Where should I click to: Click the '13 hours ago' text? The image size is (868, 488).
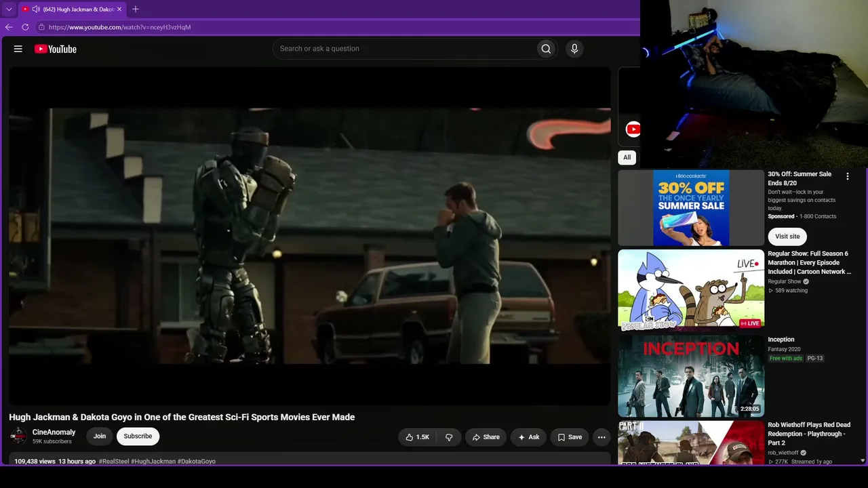77,462
